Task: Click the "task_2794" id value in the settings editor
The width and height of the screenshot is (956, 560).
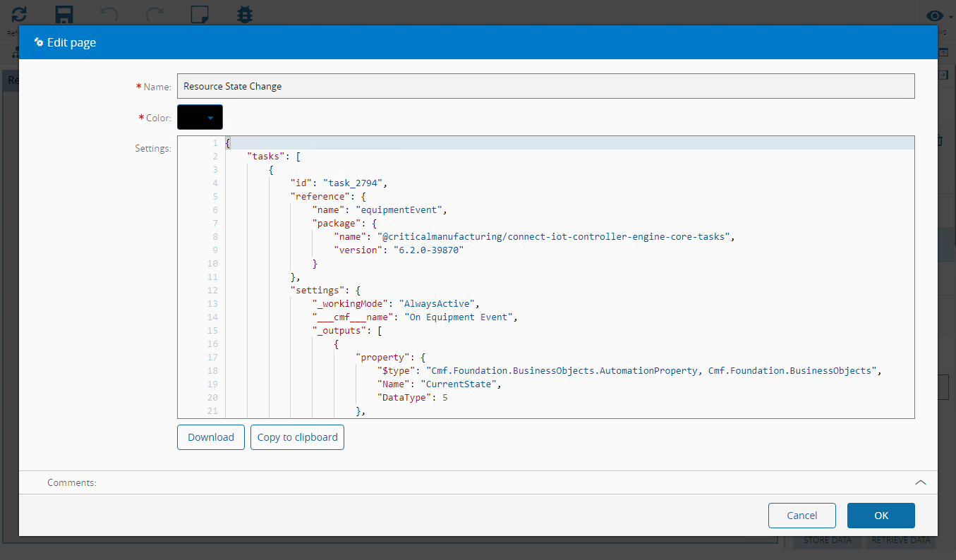Action: pyautogui.click(x=352, y=183)
